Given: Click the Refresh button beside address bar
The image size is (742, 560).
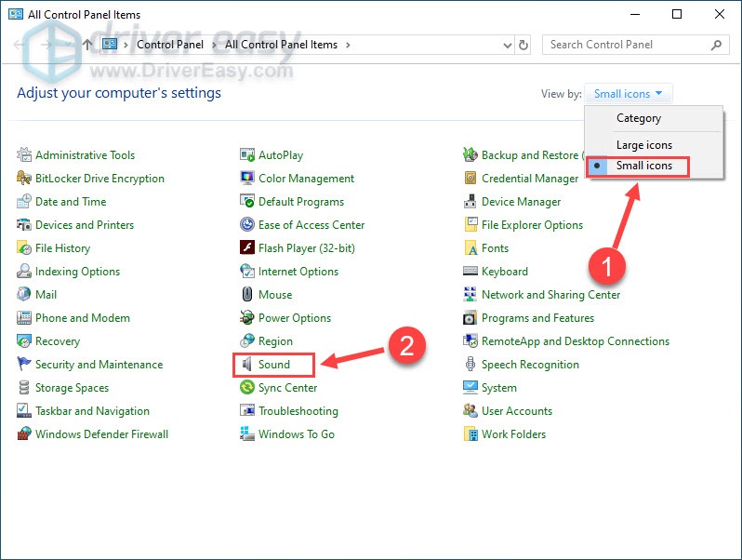Looking at the screenshot, I should [x=523, y=45].
